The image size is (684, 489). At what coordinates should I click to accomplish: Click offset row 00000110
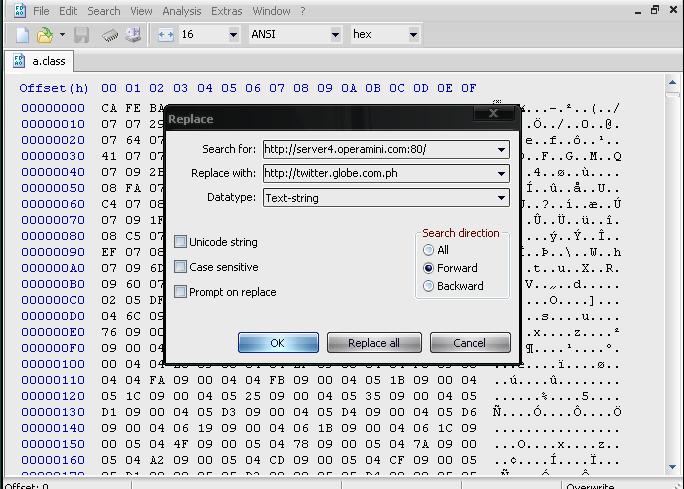[x=53, y=380]
